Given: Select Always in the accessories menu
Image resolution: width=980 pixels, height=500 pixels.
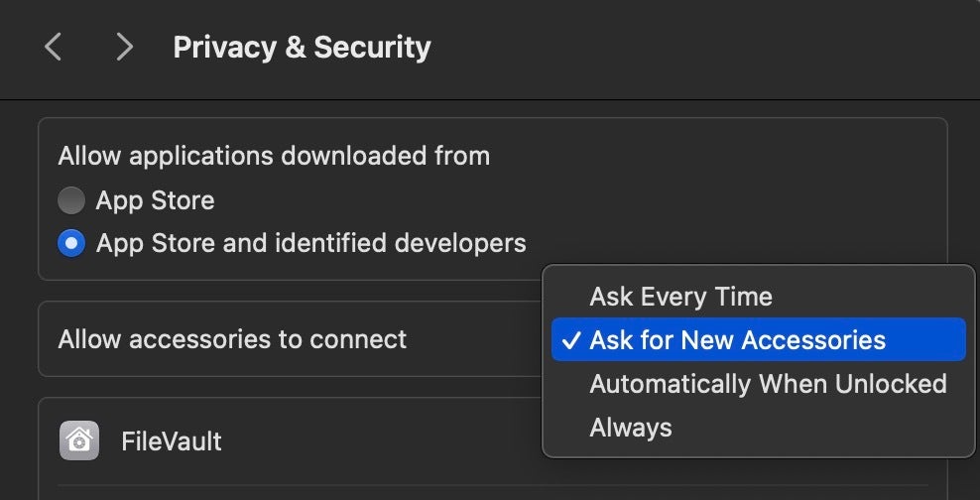Looking at the screenshot, I should (x=631, y=428).
